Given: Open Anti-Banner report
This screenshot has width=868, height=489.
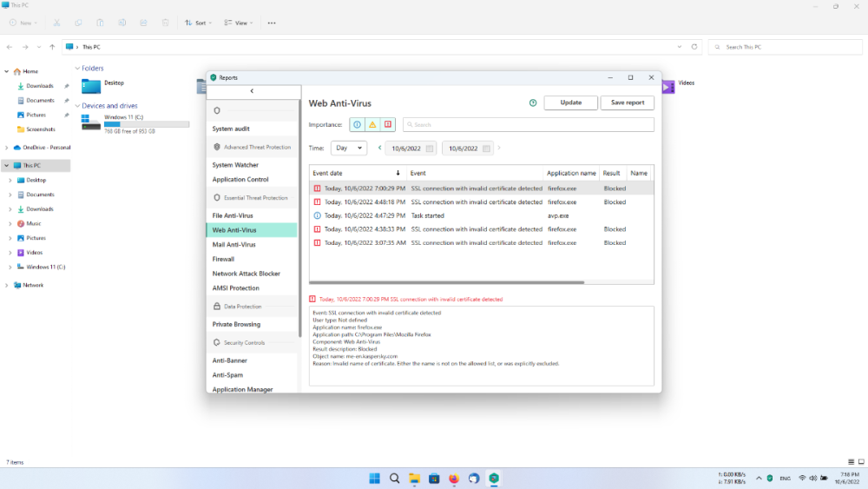Looking at the screenshot, I should pyautogui.click(x=230, y=360).
